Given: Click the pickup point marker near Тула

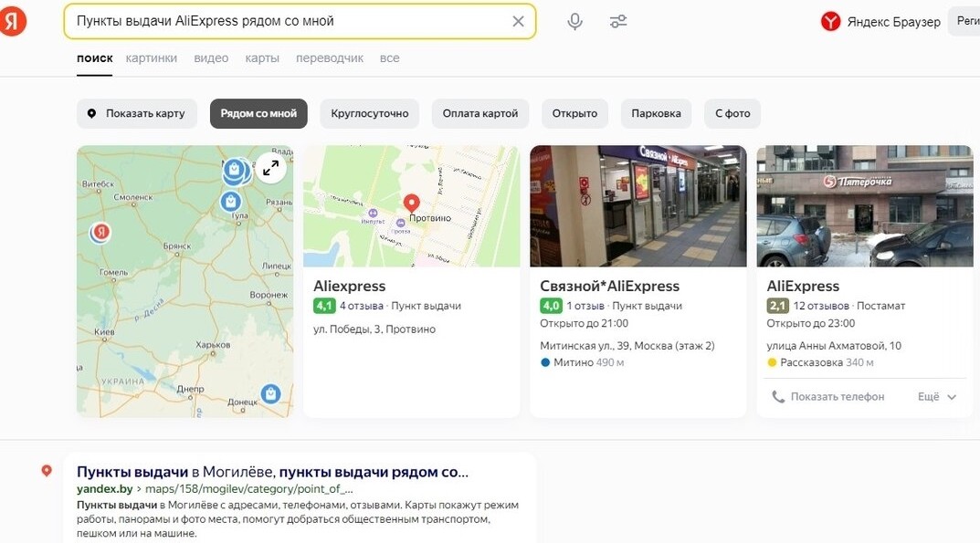Looking at the screenshot, I should click(231, 201).
